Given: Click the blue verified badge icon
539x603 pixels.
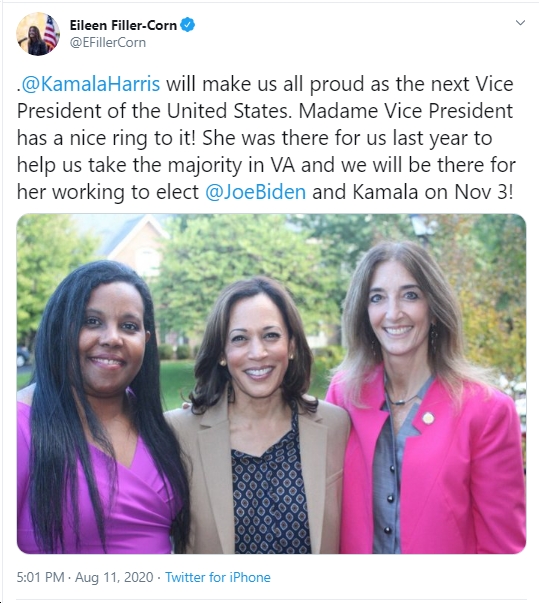Looking at the screenshot, I should tap(188, 25).
